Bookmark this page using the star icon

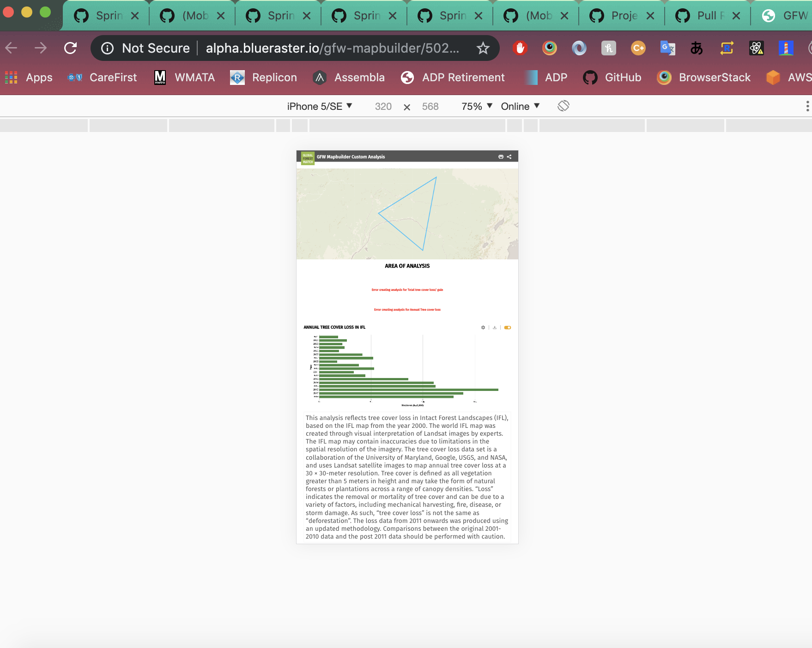tap(482, 48)
